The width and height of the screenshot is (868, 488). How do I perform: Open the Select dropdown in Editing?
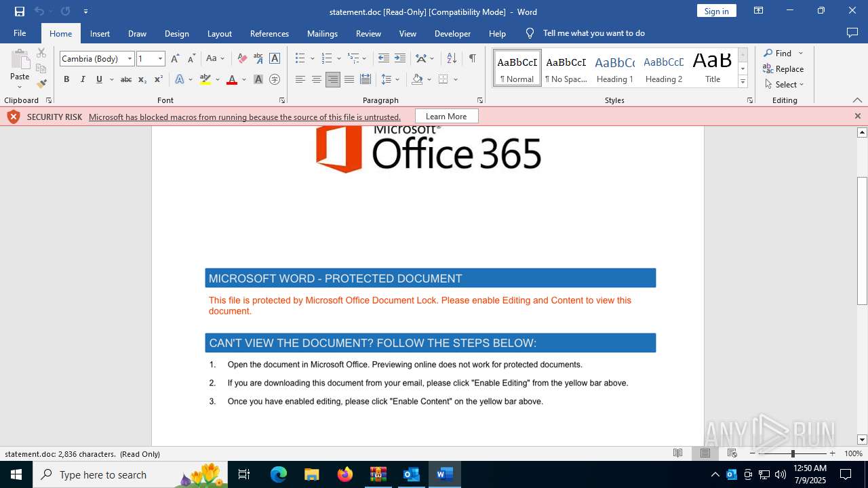click(784, 84)
